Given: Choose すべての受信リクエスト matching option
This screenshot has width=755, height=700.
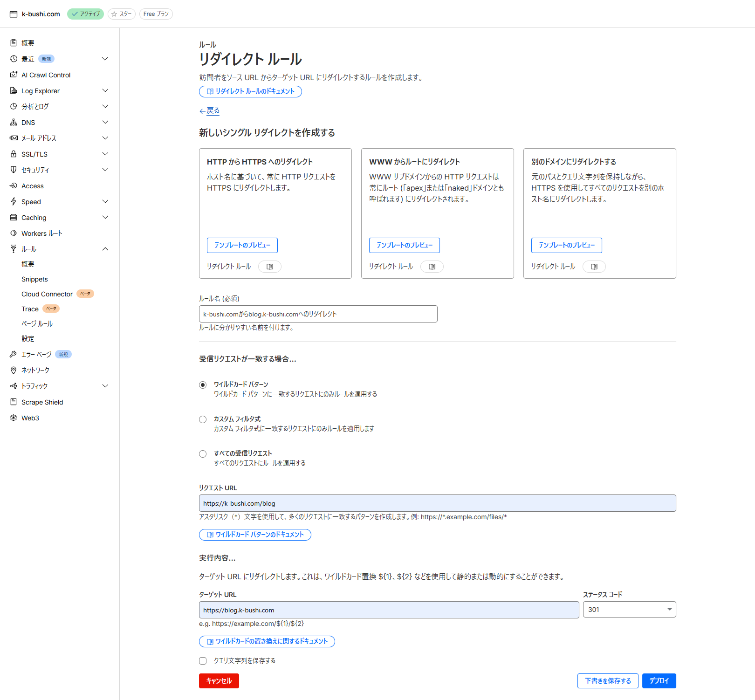Looking at the screenshot, I should (203, 453).
